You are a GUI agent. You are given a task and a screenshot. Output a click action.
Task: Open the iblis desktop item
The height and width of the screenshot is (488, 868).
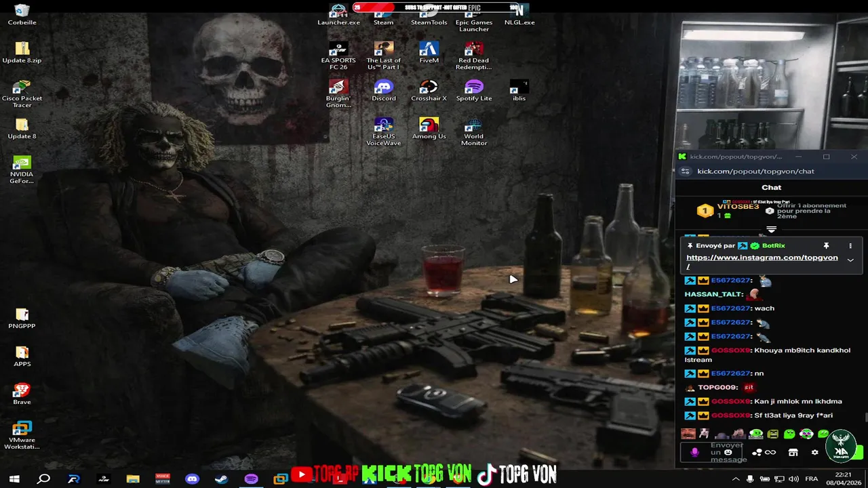519,90
